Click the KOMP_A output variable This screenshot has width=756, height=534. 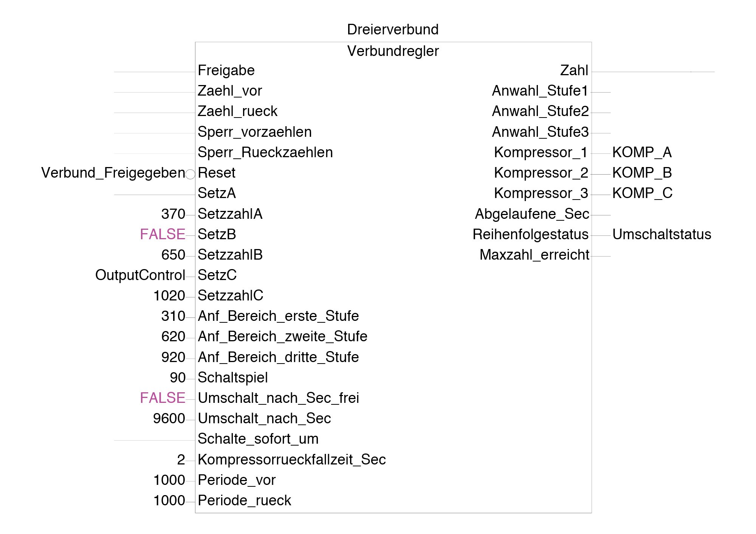(x=642, y=152)
